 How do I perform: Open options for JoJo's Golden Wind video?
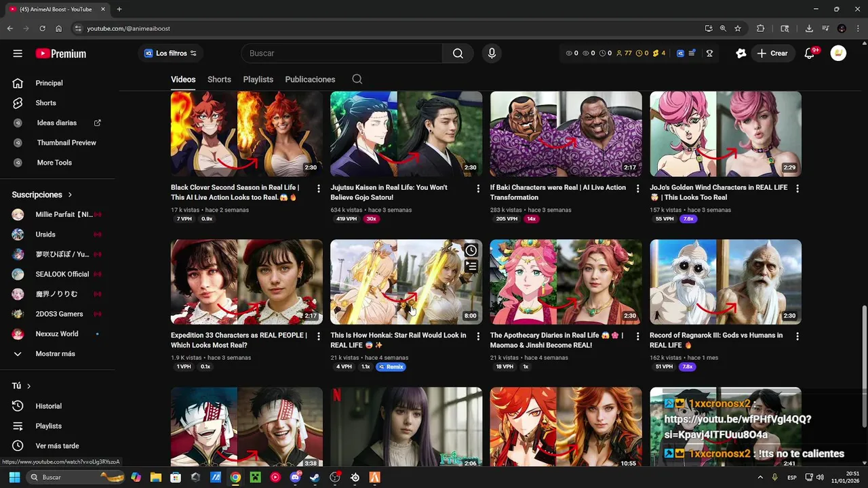pyautogui.click(x=797, y=189)
